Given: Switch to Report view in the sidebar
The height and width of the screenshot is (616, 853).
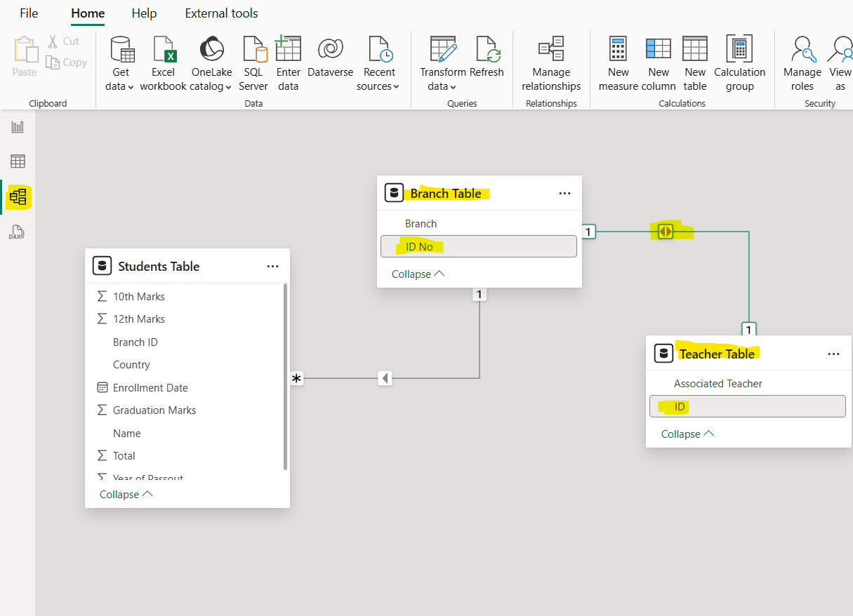Looking at the screenshot, I should pos(17,126).
